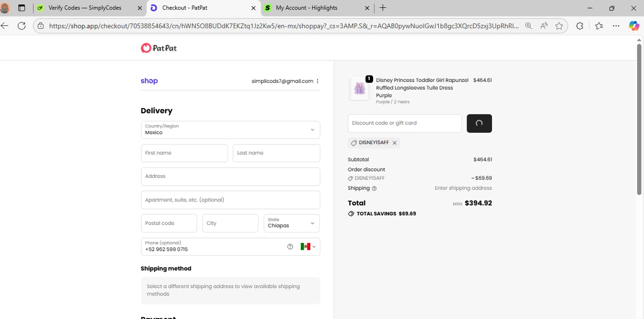Click the Disney Princess Toddler Girl product title
Image resolution: width=644 pixels, height=319 pixels.
(422, 87)
